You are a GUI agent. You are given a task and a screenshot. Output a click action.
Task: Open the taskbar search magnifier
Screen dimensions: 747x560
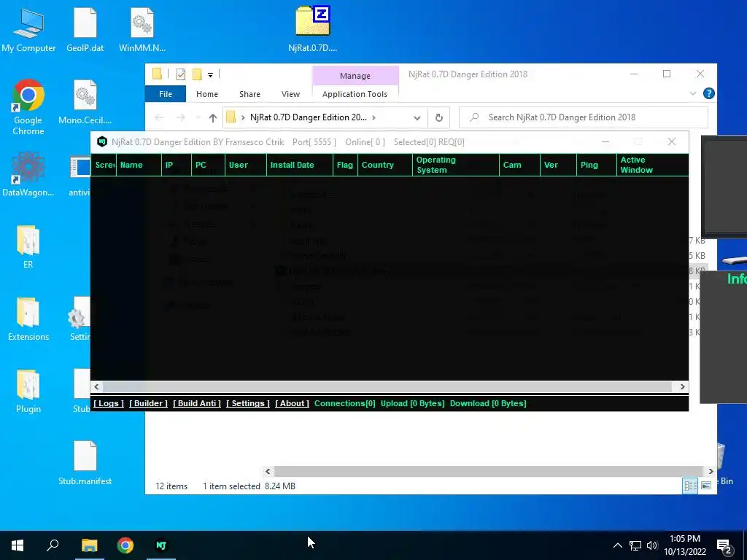[x=53, y=545]
